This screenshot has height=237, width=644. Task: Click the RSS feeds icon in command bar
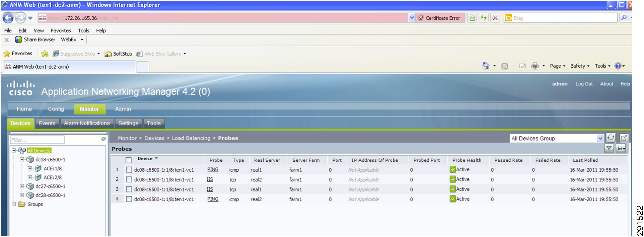click(504, 66)
